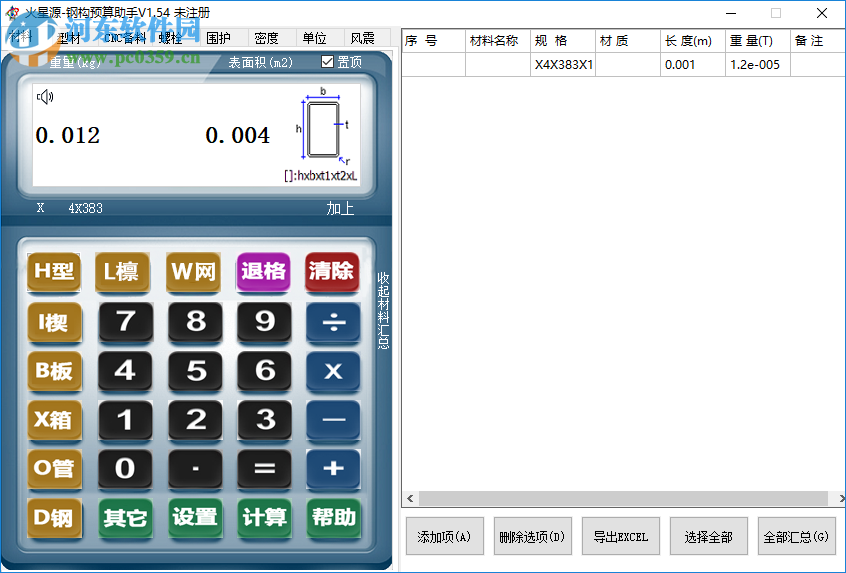Tap the number 8 key
846x573 pixels.
pos(195,322)
